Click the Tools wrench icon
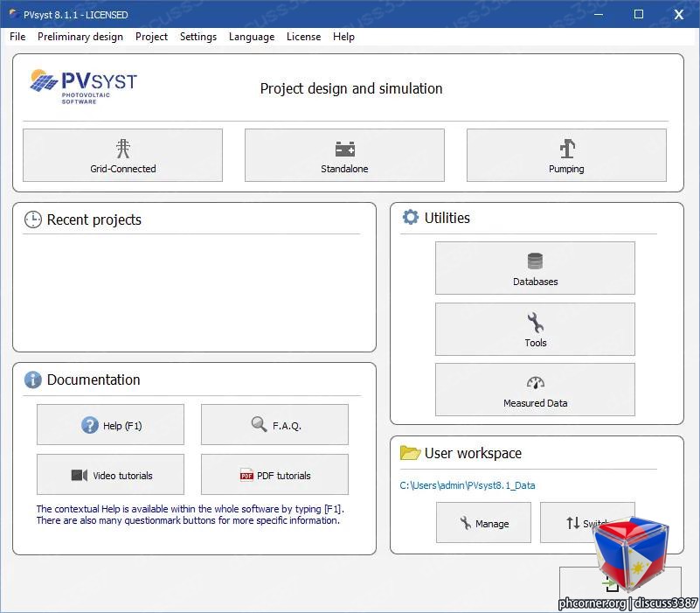Viewport: 700px width, 613px height. (535, 322)
